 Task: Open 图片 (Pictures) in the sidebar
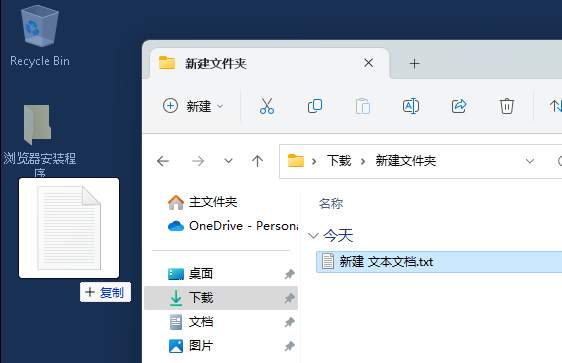(190, 346)
